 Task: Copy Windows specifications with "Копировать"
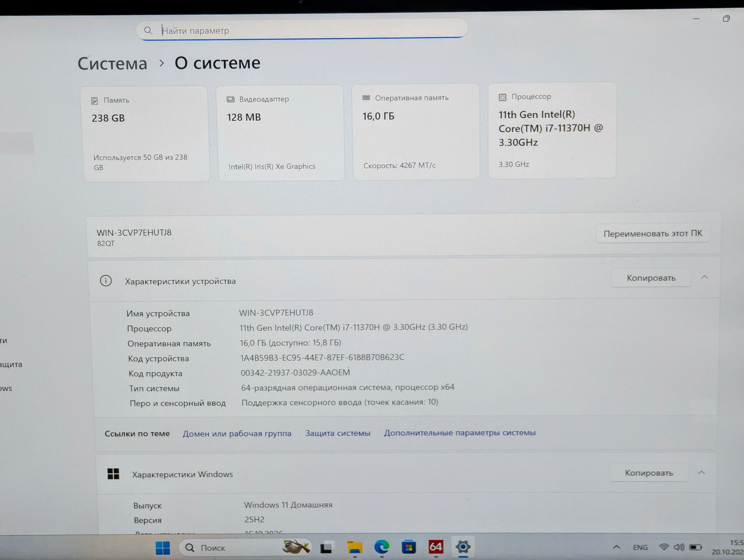(x=649, y=473)
